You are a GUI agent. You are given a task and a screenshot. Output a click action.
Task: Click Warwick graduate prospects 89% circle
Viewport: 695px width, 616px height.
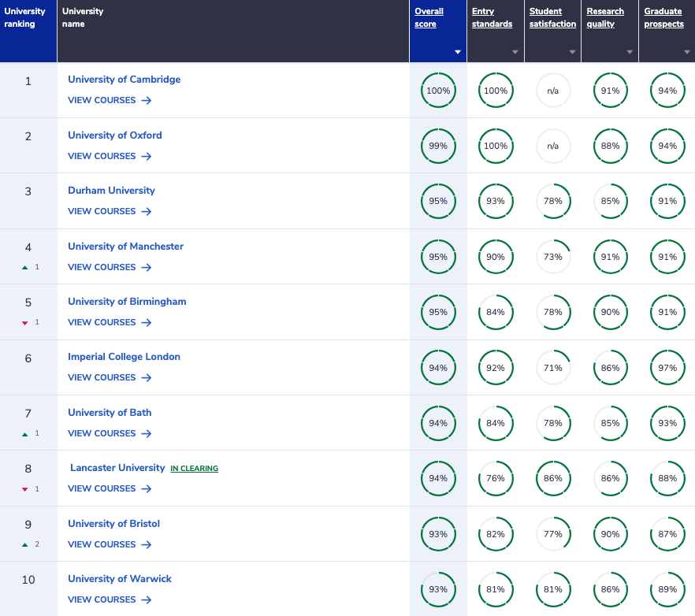[x=667, y=589]
